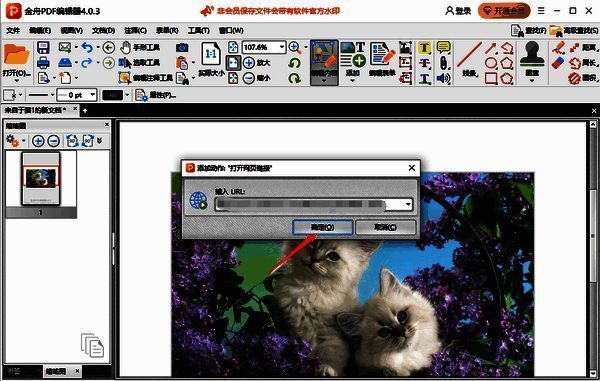600x381 pixels.
Task: Switch to the 缩略图 thumbnails bottom tab
Action: pos(56,371)
